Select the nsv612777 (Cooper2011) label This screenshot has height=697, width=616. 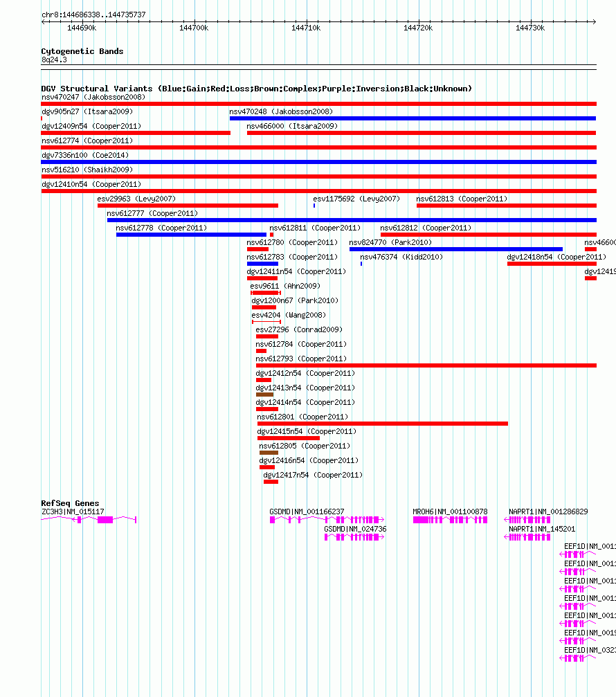pyautogui.click(x=152, y=213)
